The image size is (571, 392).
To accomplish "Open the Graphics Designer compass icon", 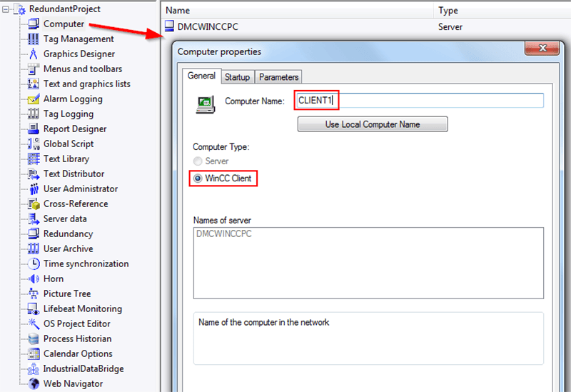I will 34,54.
